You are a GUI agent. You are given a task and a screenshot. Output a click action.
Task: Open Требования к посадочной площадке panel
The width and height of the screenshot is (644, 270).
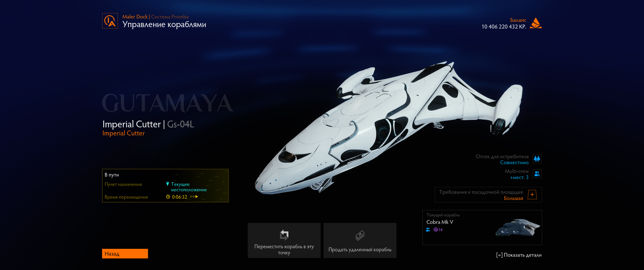pyautogui.click(x=488, y=195)
